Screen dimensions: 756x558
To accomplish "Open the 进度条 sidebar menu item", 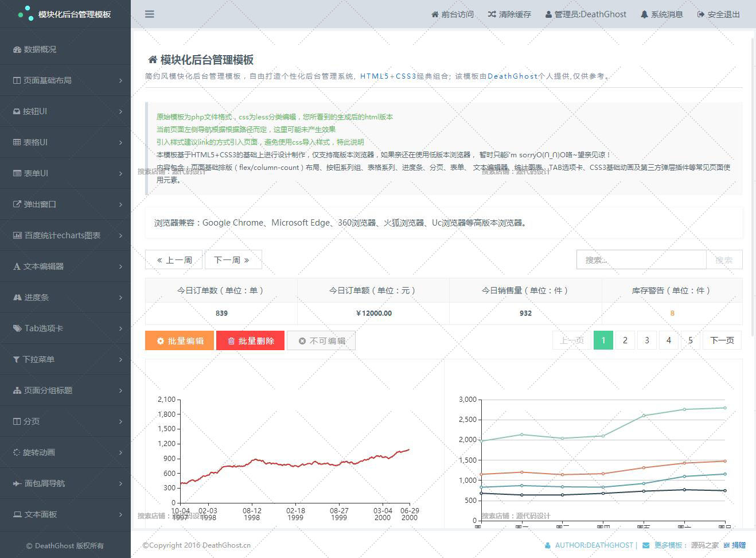I will (x=37, y=297).
